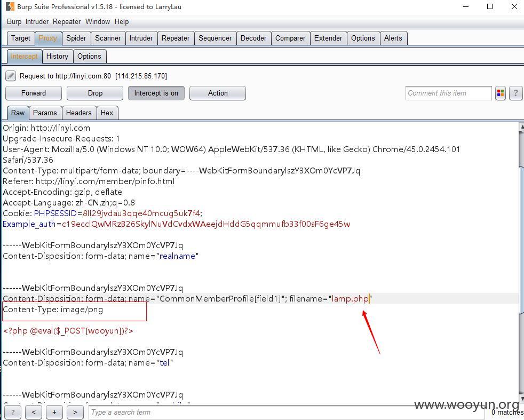This screenshot has height=420, width=524.
Task: Click the PHP eval payload line
Action: tap(68, 331)
